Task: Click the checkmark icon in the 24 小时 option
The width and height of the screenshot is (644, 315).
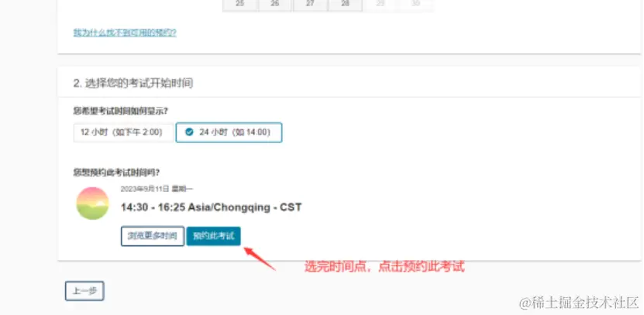Action: pos(189,132)
